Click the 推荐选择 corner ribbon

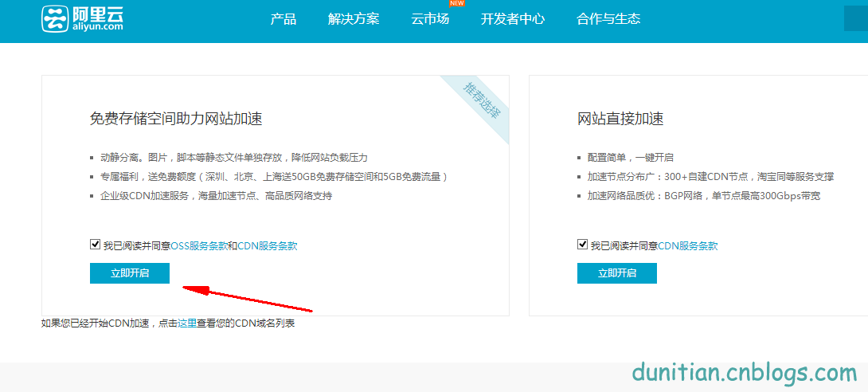pyautogui.click(x=483, y=102)
